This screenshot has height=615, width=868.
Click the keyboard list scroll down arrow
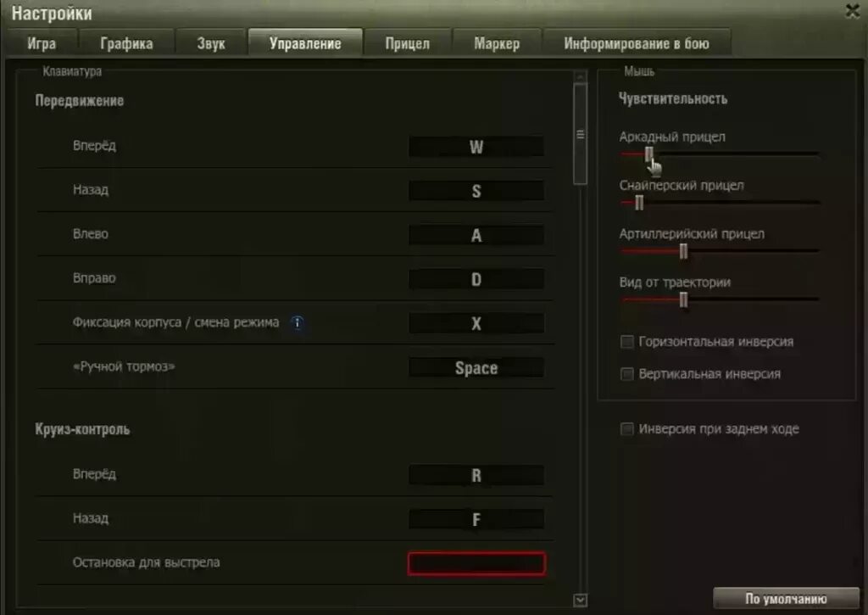coord(580,600)
